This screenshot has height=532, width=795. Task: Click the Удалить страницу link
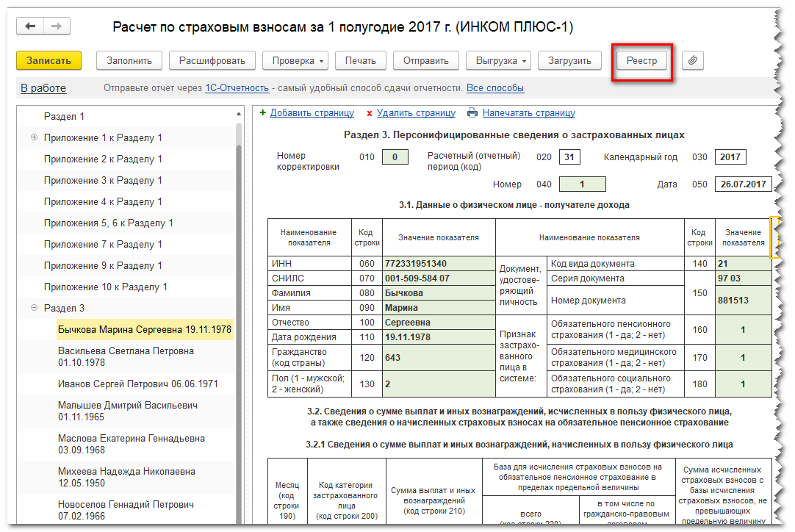click(416, 112)
